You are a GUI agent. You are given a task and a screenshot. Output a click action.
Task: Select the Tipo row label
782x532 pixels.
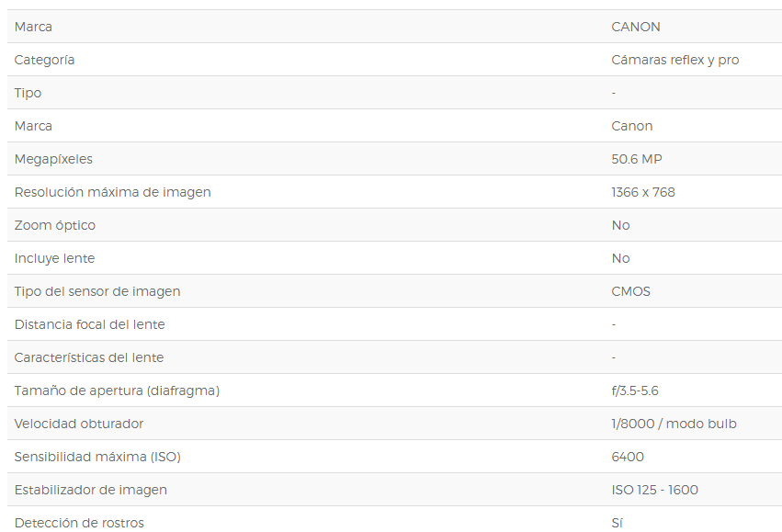(x=28, y=93)
